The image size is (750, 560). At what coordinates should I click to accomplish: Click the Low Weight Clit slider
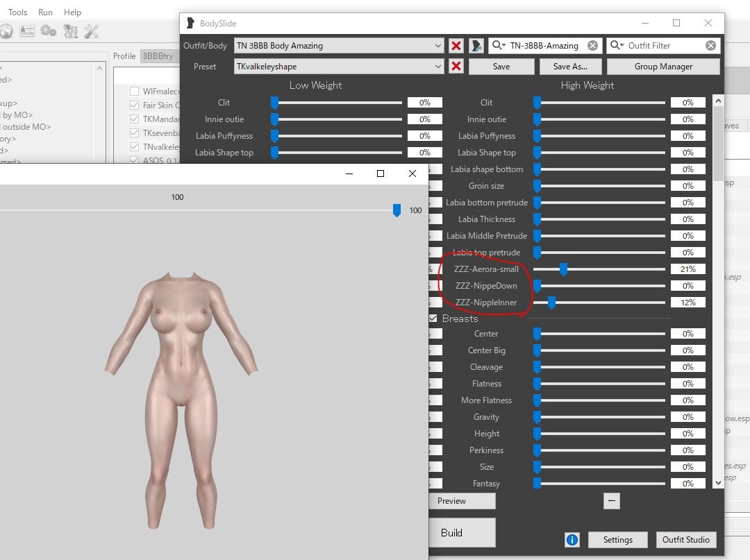[337, 102]
